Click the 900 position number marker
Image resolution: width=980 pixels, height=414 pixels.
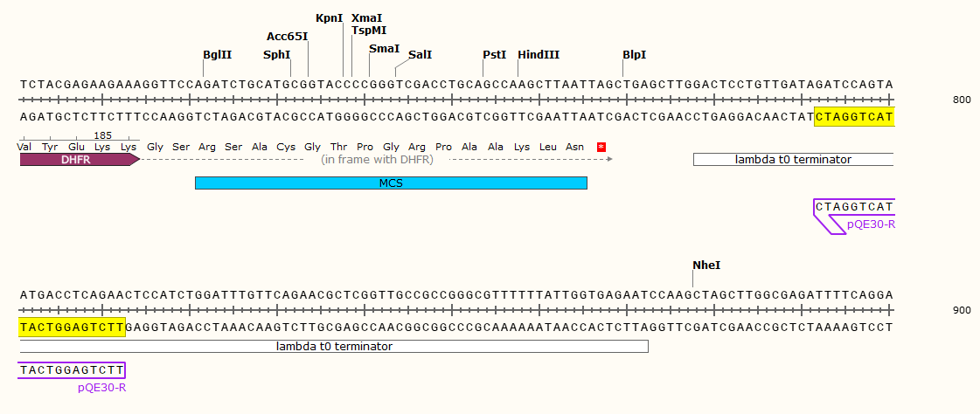(962, 310)
